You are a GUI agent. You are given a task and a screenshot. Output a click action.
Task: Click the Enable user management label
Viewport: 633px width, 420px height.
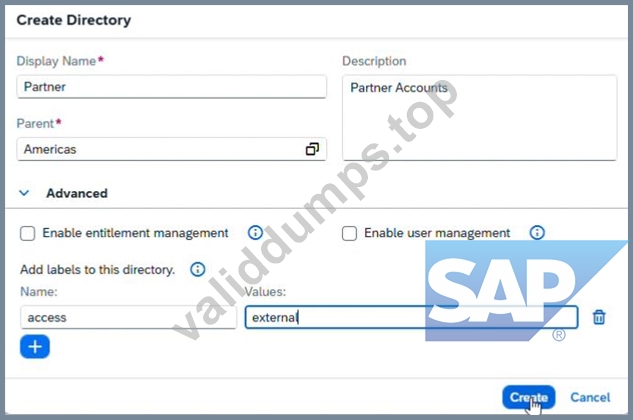pos(437,233)
